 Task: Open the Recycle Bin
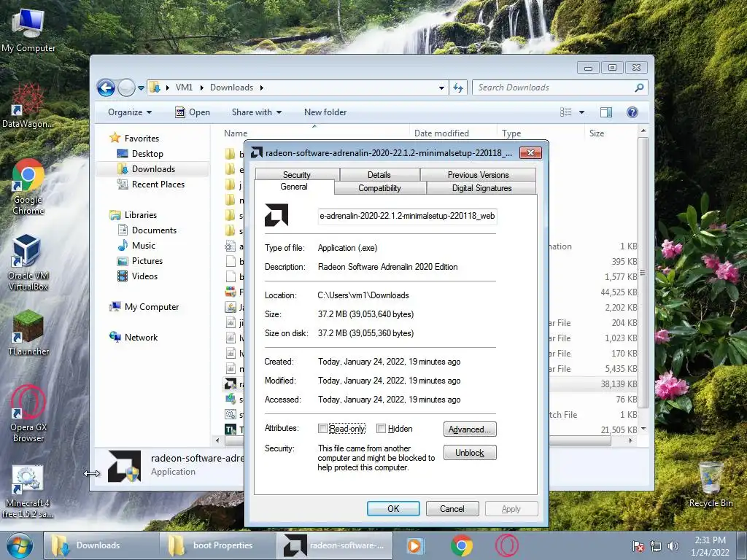pyautogui.click(x=711, y=484)
